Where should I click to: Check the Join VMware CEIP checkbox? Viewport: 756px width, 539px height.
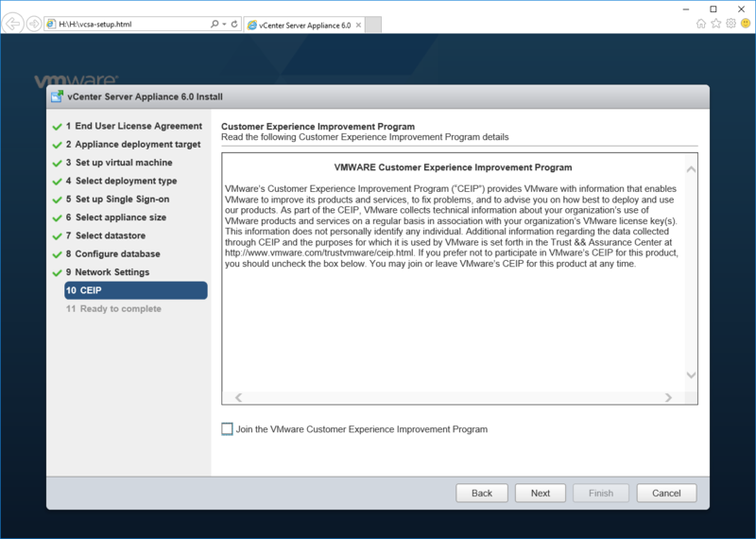coord(227,428)
